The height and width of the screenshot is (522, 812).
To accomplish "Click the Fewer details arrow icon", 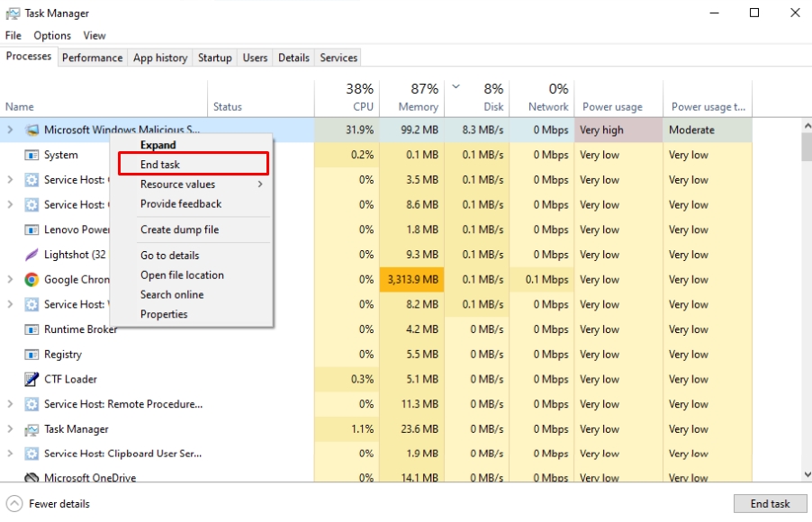I will point(14,503).
